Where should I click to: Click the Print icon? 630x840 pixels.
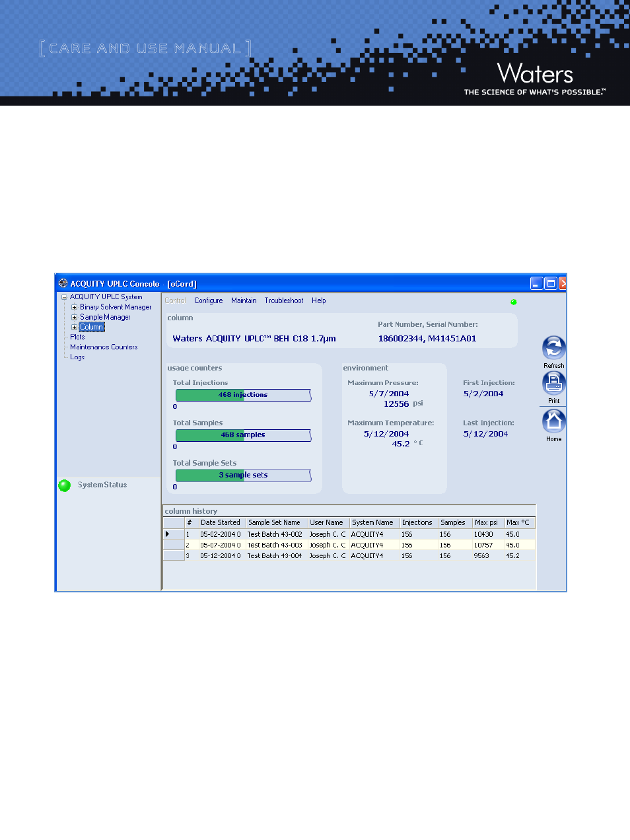click(x=553, y=383)
